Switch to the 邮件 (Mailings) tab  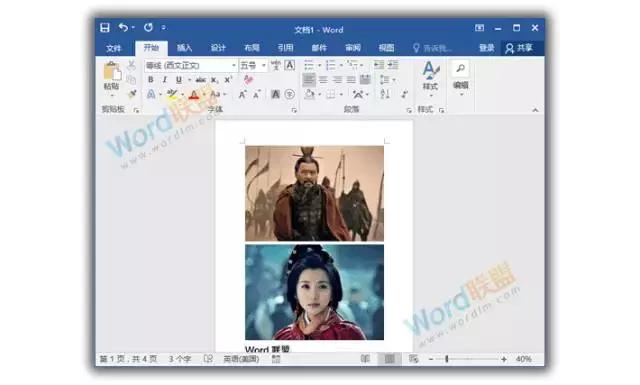(x=319, y=48)
